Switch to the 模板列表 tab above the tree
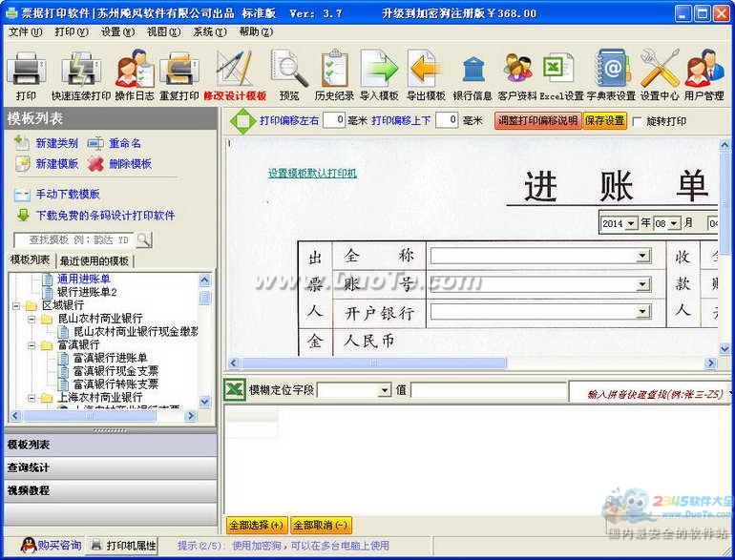 coord(30,260)
